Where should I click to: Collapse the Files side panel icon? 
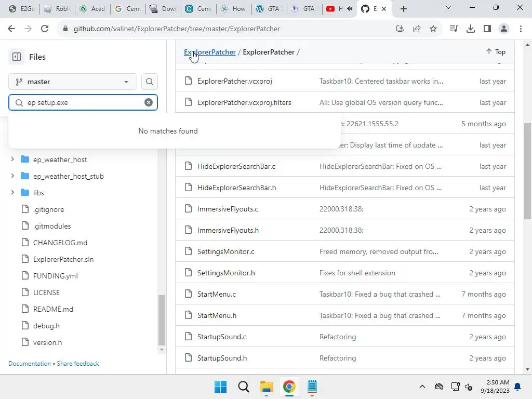(x=17, y=57)
